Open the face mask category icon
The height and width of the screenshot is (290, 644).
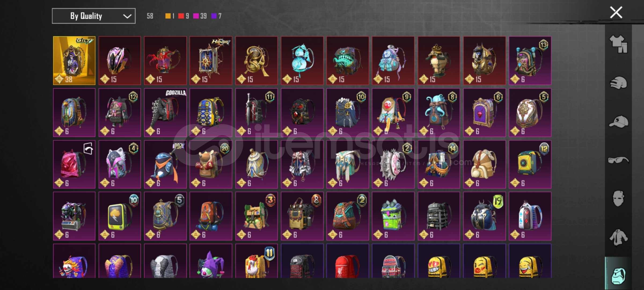click(618, 199)
